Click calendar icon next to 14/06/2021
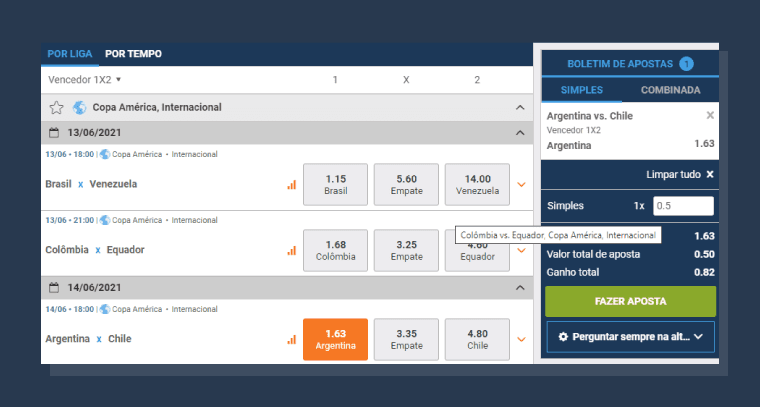Image resolution: width=760 pixels, height=407 pixels. coord(54,288)
